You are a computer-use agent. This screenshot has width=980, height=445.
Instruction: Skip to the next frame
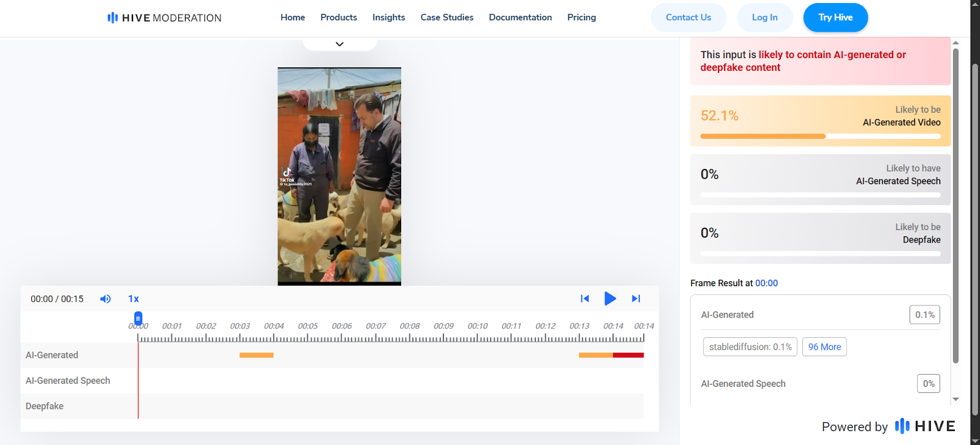pos(636,299)
